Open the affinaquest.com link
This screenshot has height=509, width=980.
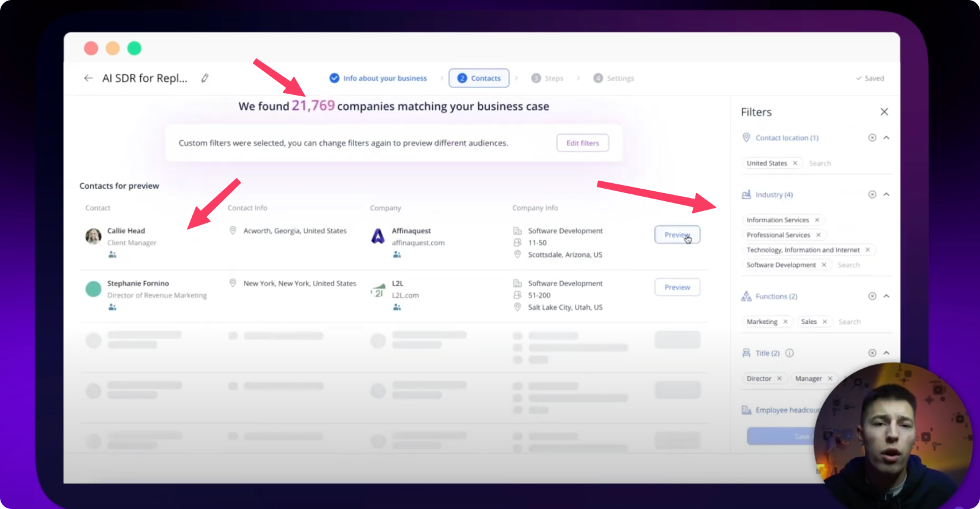point(418,243)
